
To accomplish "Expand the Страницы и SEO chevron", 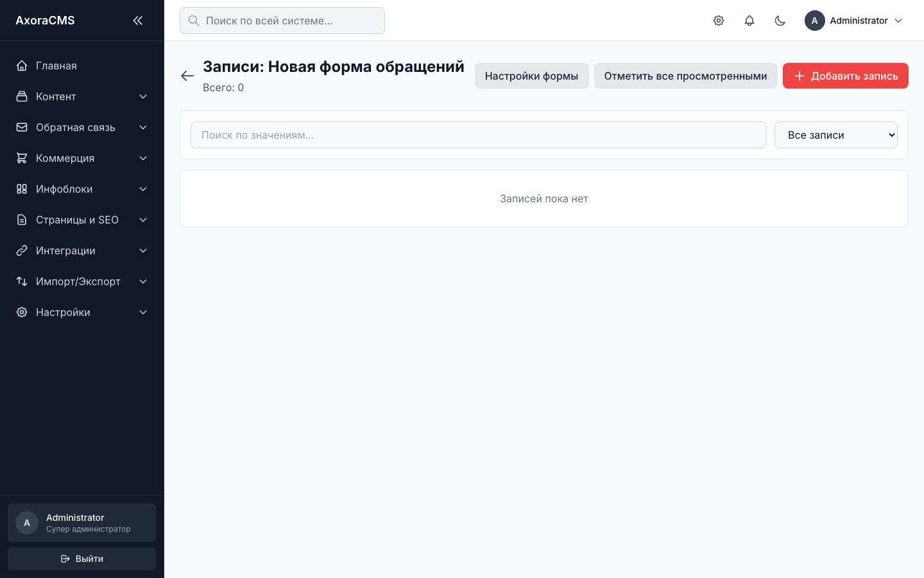I will pos(143,220).
